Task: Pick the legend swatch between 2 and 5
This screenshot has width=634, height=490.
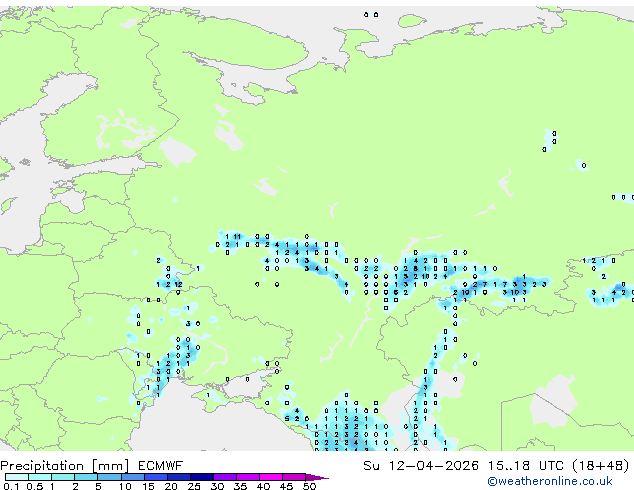Action: [x=86, y=477]
